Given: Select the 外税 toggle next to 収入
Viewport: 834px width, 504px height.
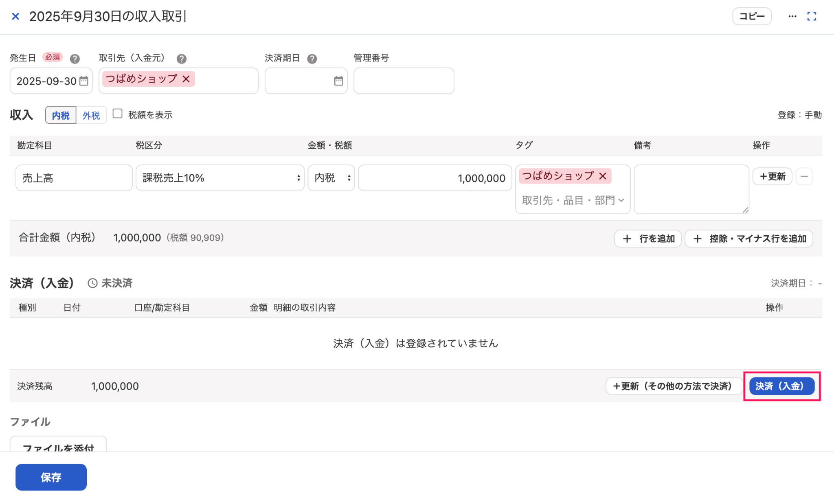Looking at the screenshot, I should coord(91,115).
